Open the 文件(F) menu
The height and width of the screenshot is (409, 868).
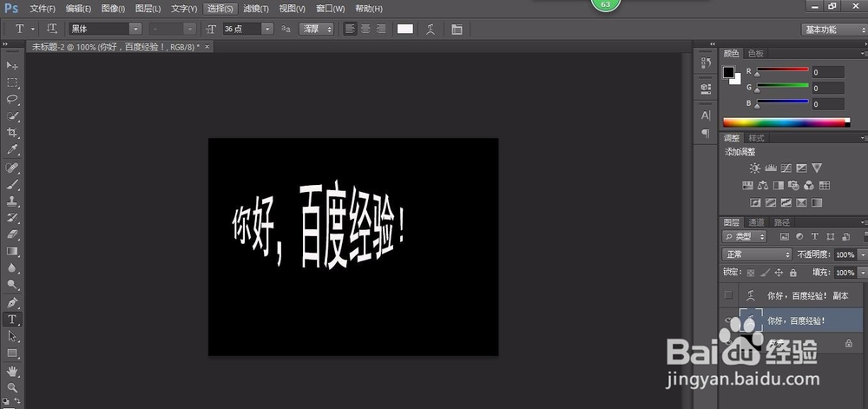43,9
